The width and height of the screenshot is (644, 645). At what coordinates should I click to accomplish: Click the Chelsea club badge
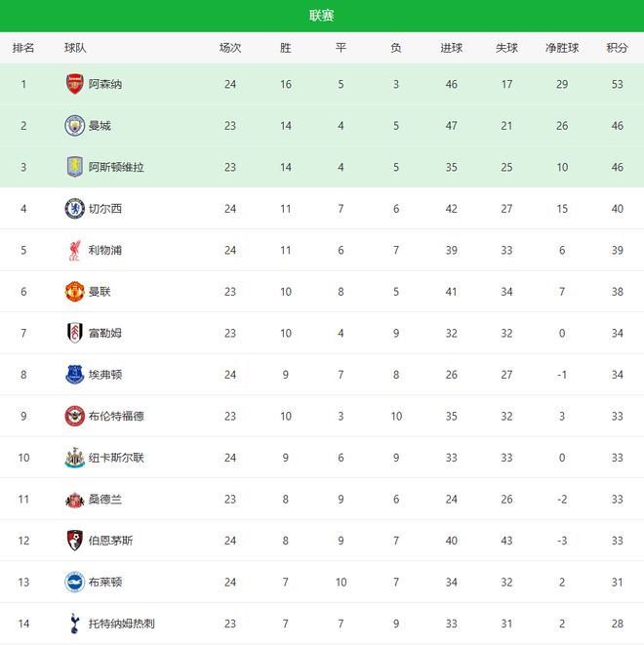coord(74,209)
